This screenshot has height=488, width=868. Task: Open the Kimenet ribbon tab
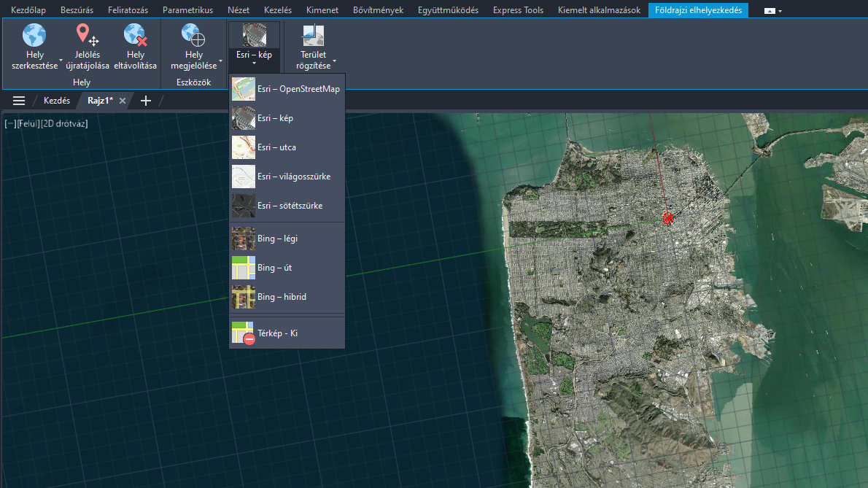point(322,10)
